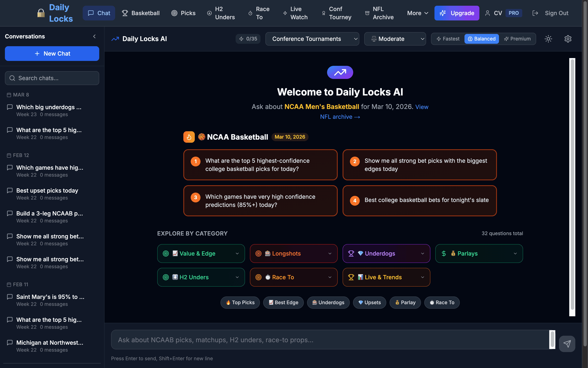
Task: Click the Daily Locks padlock logo icon
Action: [41, 13]
